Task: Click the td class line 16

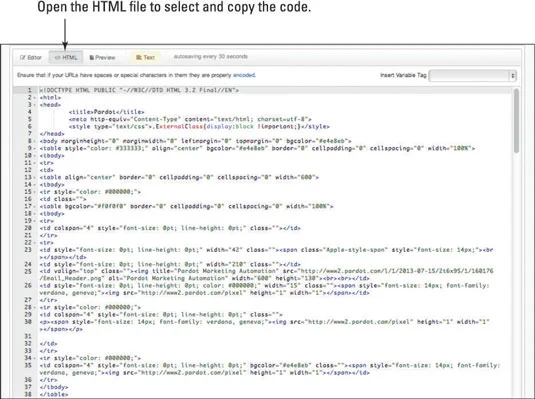Action: tap(63, 199)
